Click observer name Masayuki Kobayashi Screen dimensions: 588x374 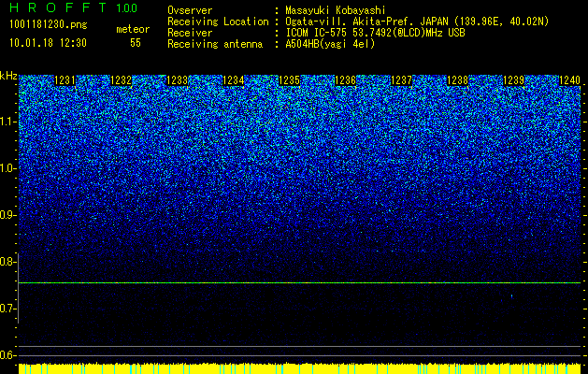pyautogui.click(x=336, y=11)
